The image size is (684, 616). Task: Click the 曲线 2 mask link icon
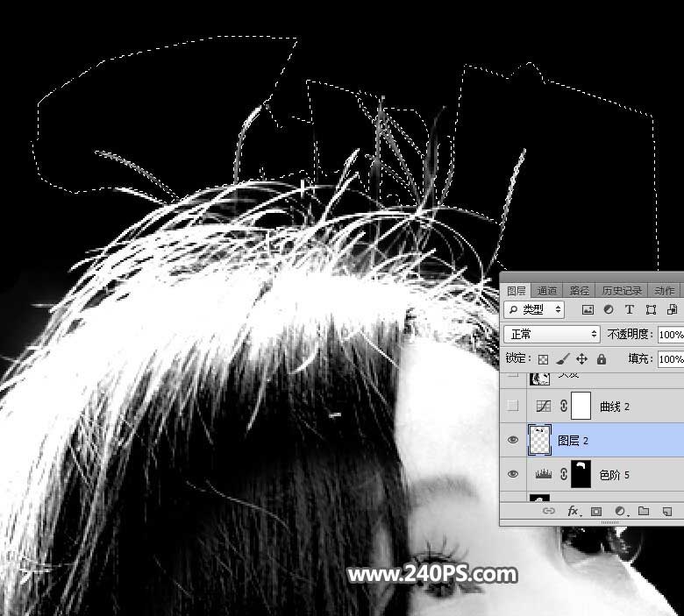(564, 406)
